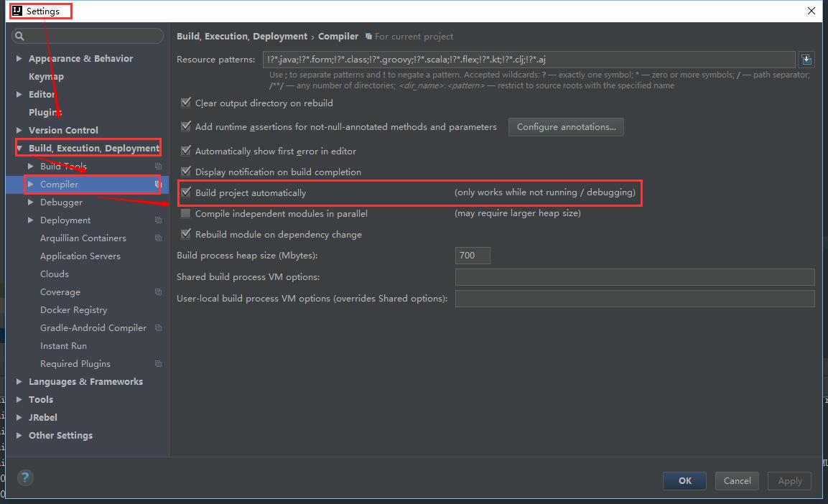Close the Settings dialog with X

[811, 11]
